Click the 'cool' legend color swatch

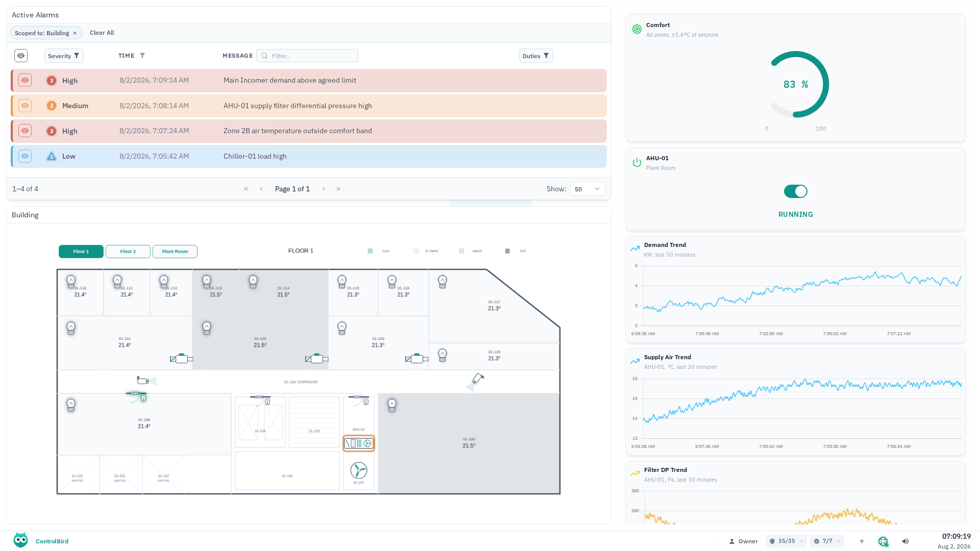pyautogui.click(x=370, y=251)
